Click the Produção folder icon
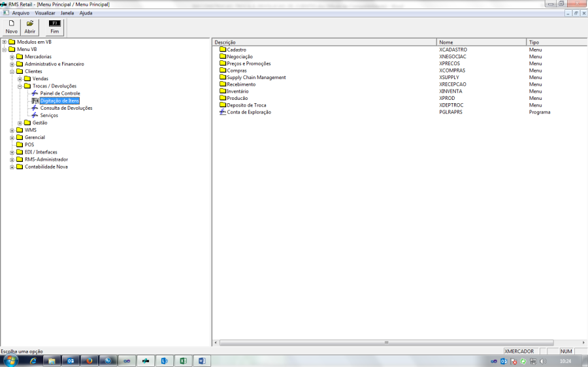Viewport: 588px width, 367px height. tap(223, 98)
